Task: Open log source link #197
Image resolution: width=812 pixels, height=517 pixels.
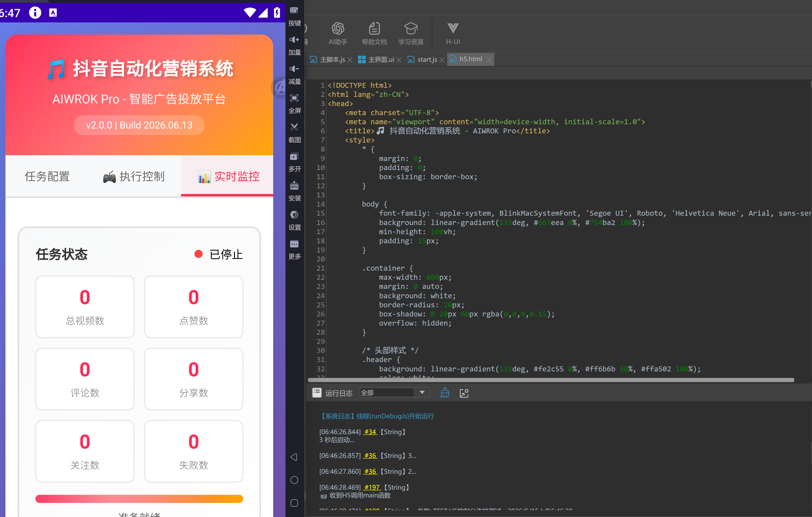Action: 372,487
